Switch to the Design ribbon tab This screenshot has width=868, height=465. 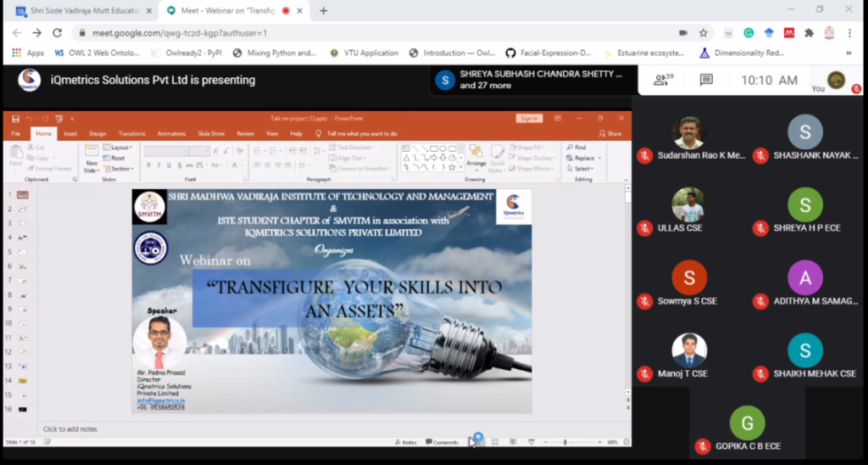tap(97, 133)
